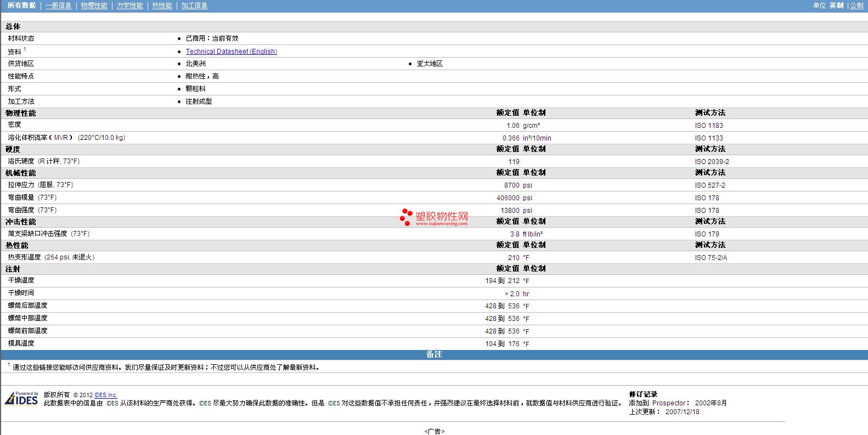Switch units to 公制

856,5
